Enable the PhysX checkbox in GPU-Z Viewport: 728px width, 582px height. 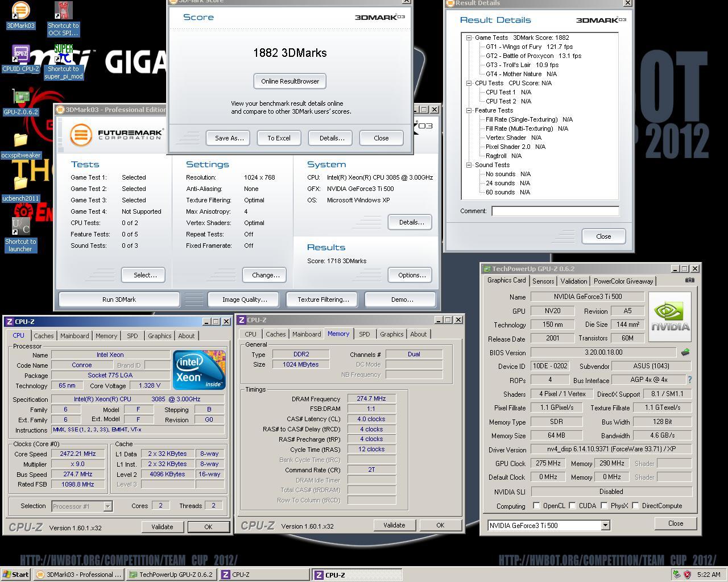pos(604,505)
